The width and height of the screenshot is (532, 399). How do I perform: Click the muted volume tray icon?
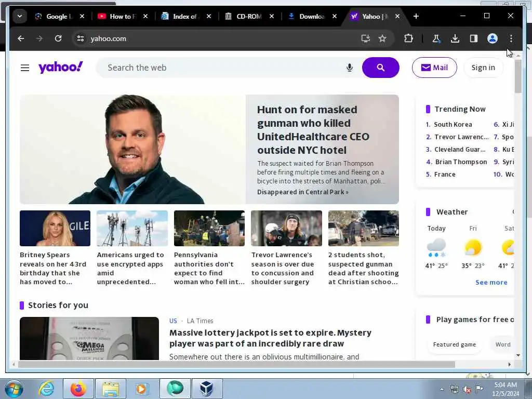tap(467, 390)
